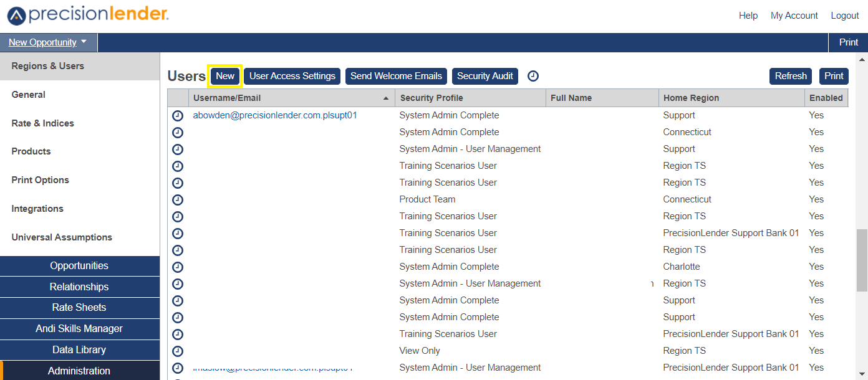Select the Administration tab
Viewport: 868px width, 380px height.
coord(80,371)
